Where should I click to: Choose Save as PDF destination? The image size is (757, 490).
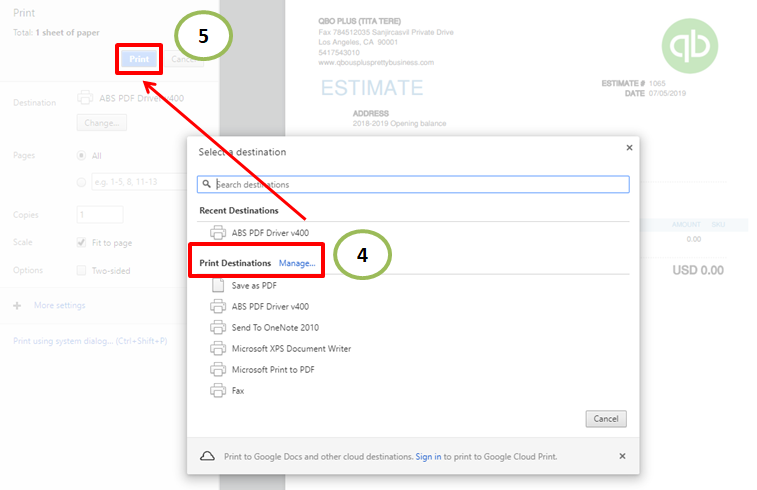(254, 285)
